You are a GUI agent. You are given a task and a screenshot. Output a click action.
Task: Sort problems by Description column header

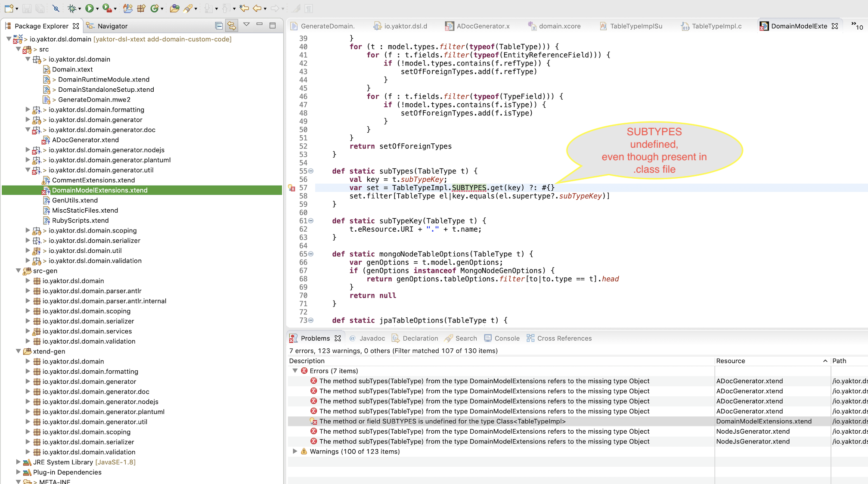point(501,361)
